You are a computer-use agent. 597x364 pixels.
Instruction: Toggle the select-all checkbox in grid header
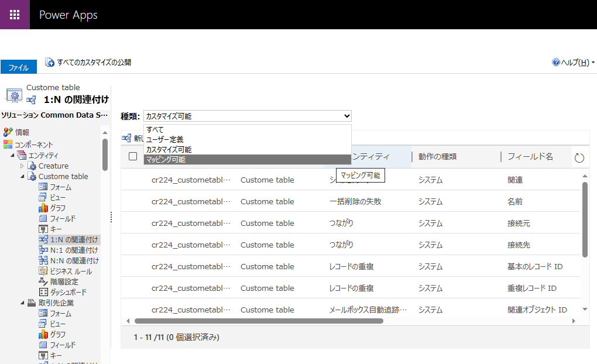(133, 156)
